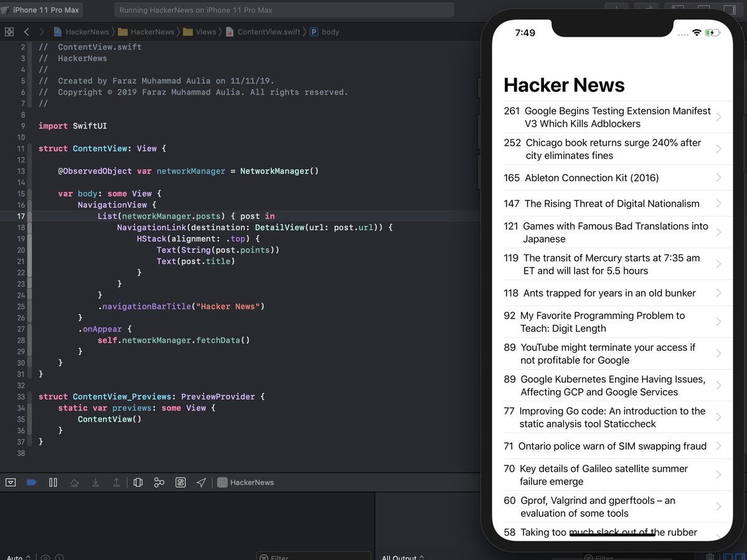This screenshot has height=560, width=747.
Task: Open Debug Memory Graph
Action: pos(159,482)
